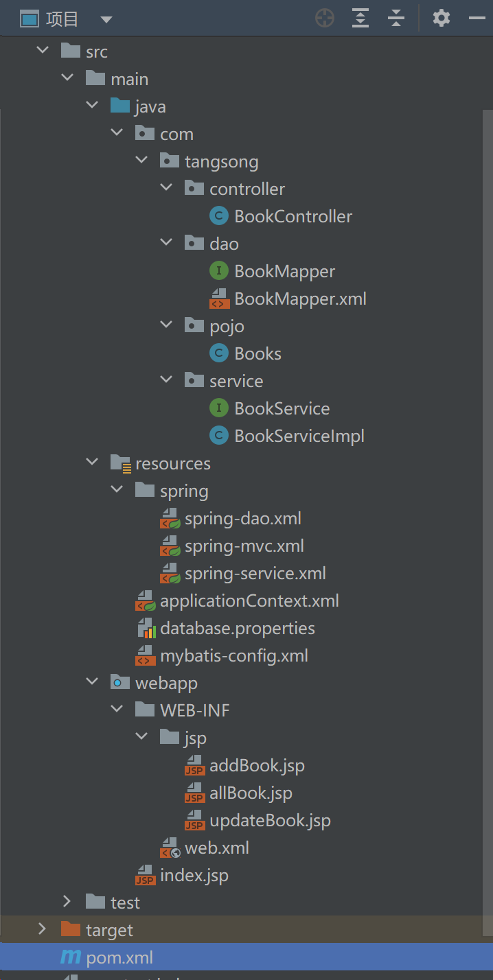Click the java source root folder icon
This screenshot has width=493, height=980.
pos(119,106)
